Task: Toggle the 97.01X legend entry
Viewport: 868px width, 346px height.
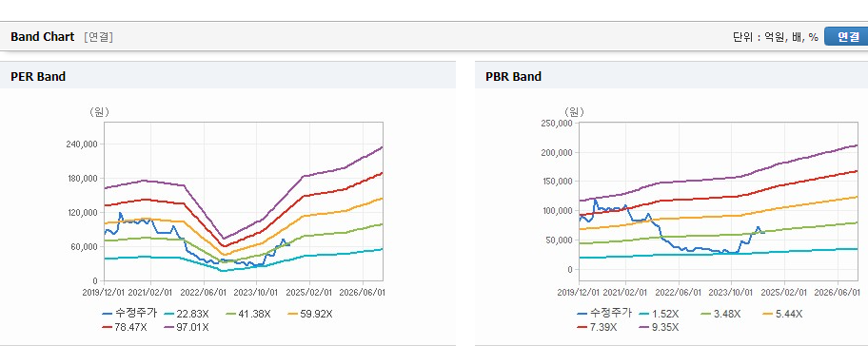Action: pos(187,327)
